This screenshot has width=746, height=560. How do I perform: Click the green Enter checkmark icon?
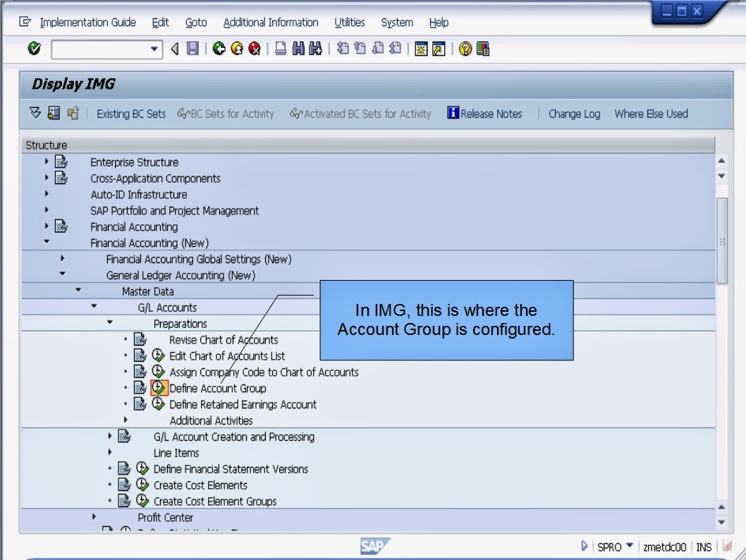click(x=35, y=48)
